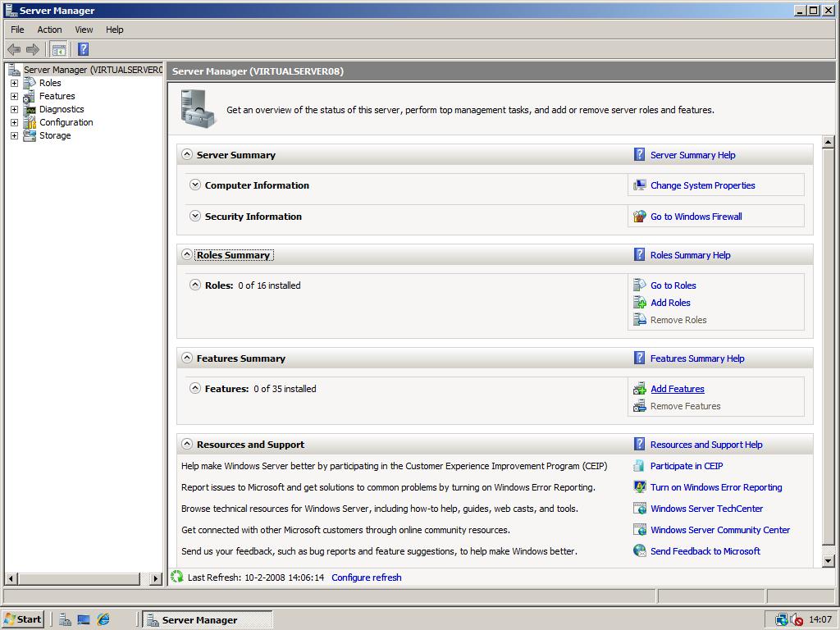Screen dimensions: 840x630
Task: Expand the Roles tree node
Action: (15, 83)
